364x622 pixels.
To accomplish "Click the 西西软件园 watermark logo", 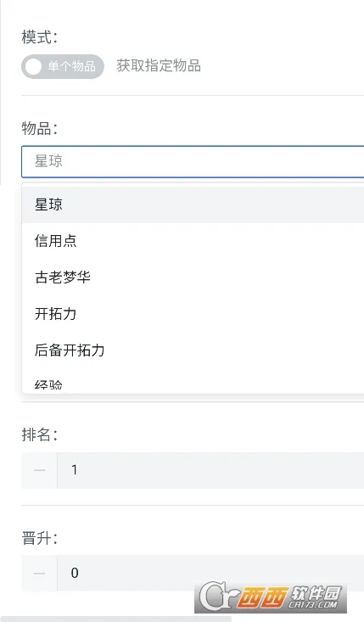I will [272, 597].
